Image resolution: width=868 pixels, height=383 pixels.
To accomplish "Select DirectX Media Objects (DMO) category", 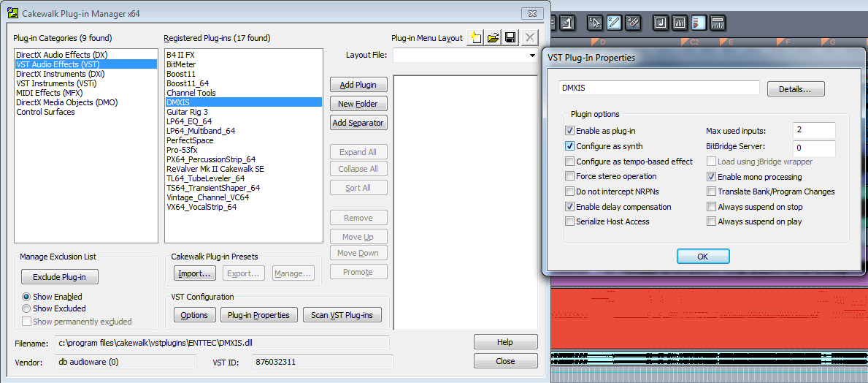I will tap(67, 102).
